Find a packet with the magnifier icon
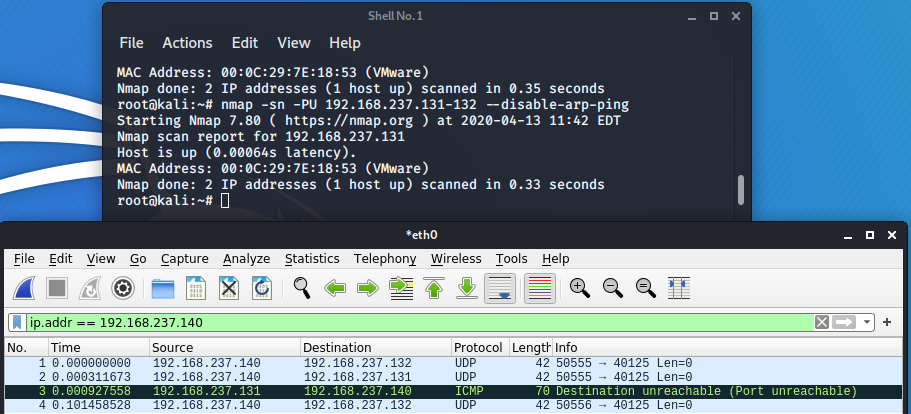This screenshot has width=911, height=414. (302, 288)
